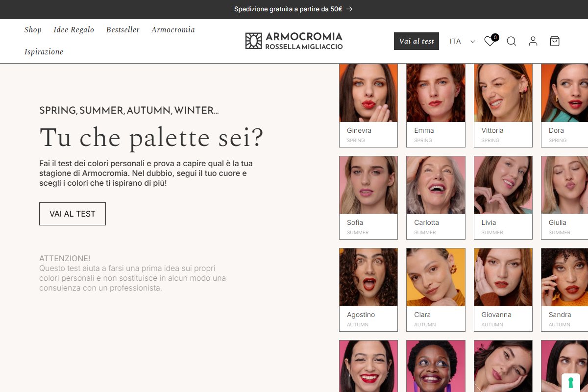
Task: Click the VAI AL TEST button
Action: click(x=72, y=214)
